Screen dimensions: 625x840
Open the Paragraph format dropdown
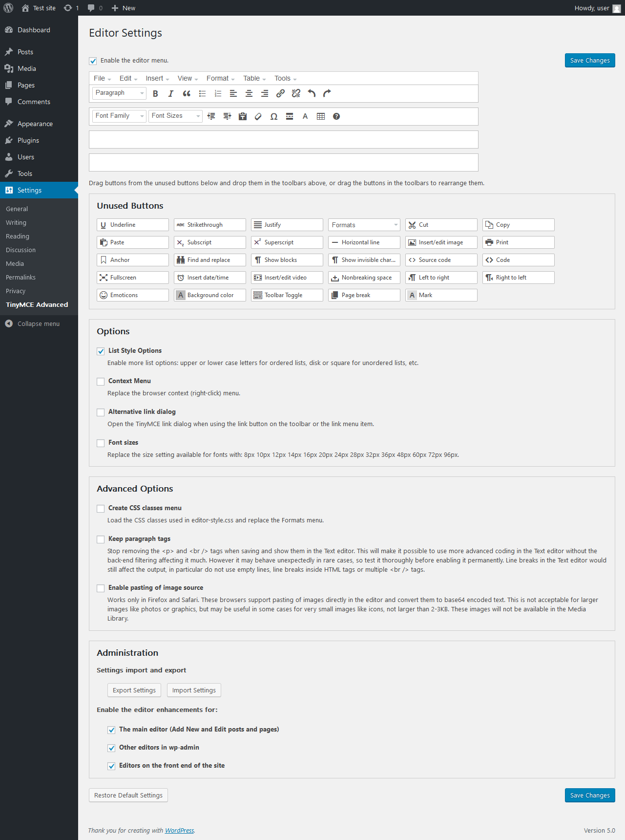pyautogui.click(x=119, y=93)
